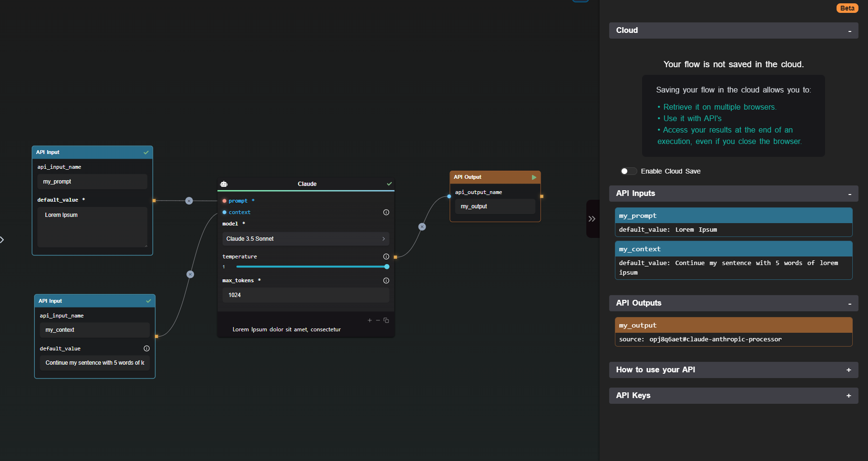The image size is (868, 461).
Task: Click the output handle of my_prompt node
Action: [154, 201]
